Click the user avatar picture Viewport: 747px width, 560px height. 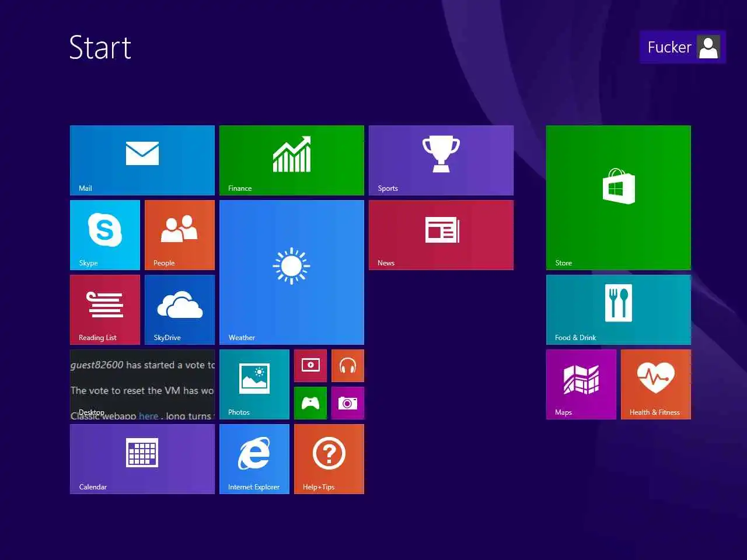[708, 47]
